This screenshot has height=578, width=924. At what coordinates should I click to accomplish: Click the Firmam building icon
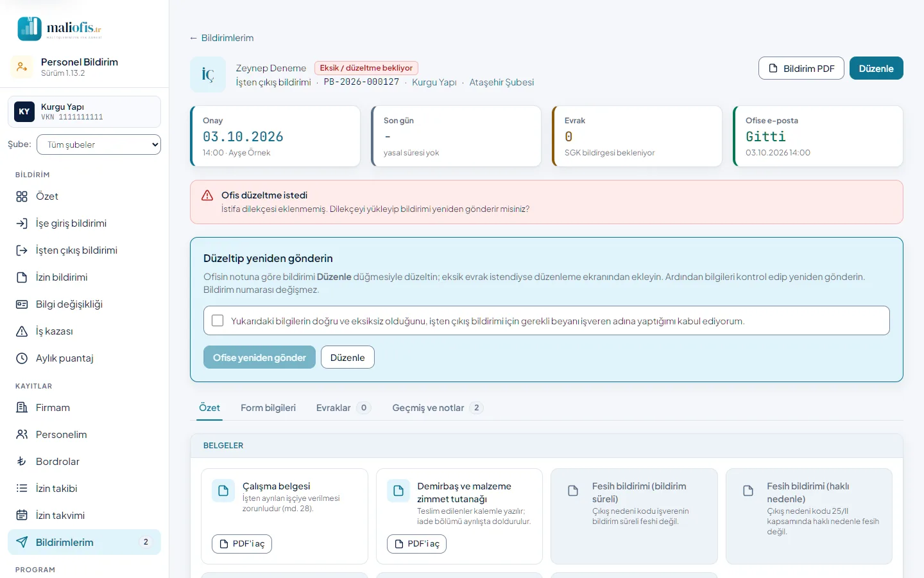point(22,408)
